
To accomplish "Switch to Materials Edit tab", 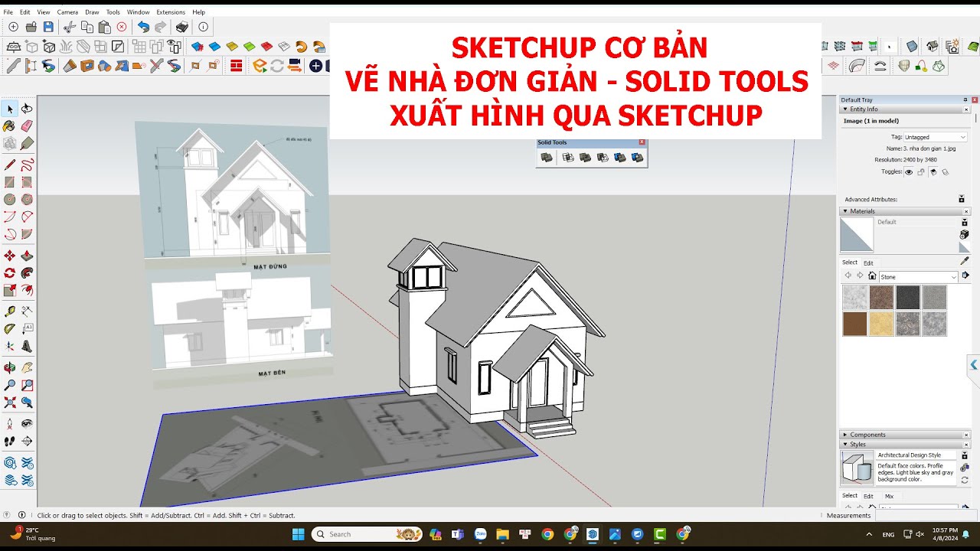I will pyautogui.click(x=868, y=262).
